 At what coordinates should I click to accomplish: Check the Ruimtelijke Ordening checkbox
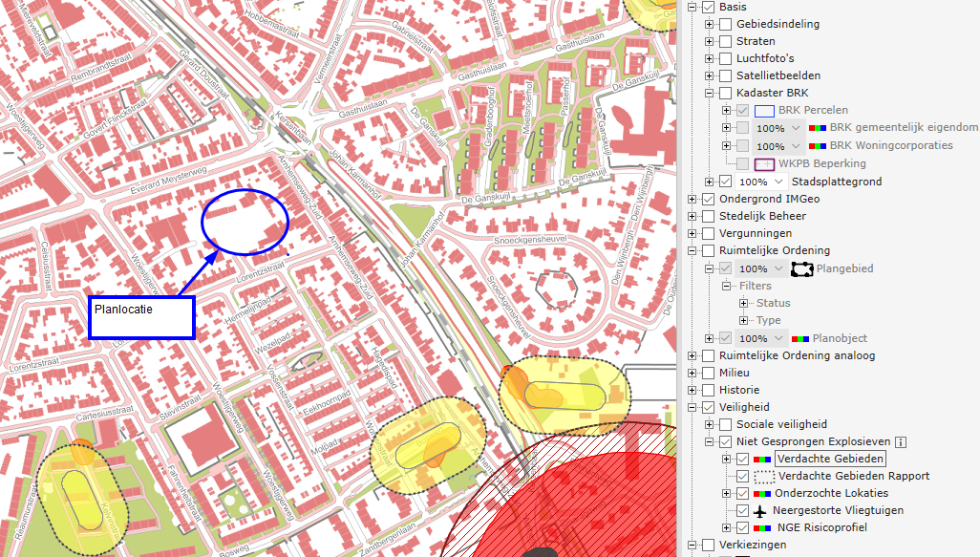click(x=708, y=250)
